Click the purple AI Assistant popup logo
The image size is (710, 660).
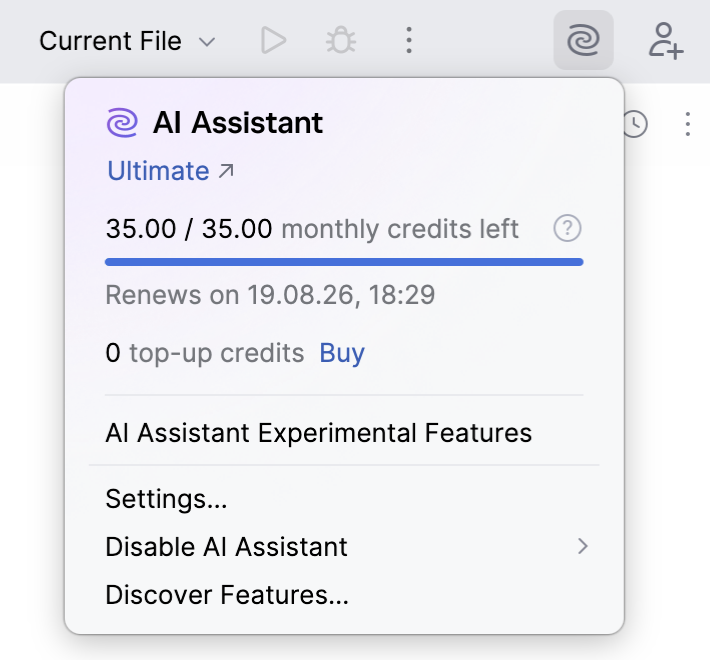click(122, 123)
